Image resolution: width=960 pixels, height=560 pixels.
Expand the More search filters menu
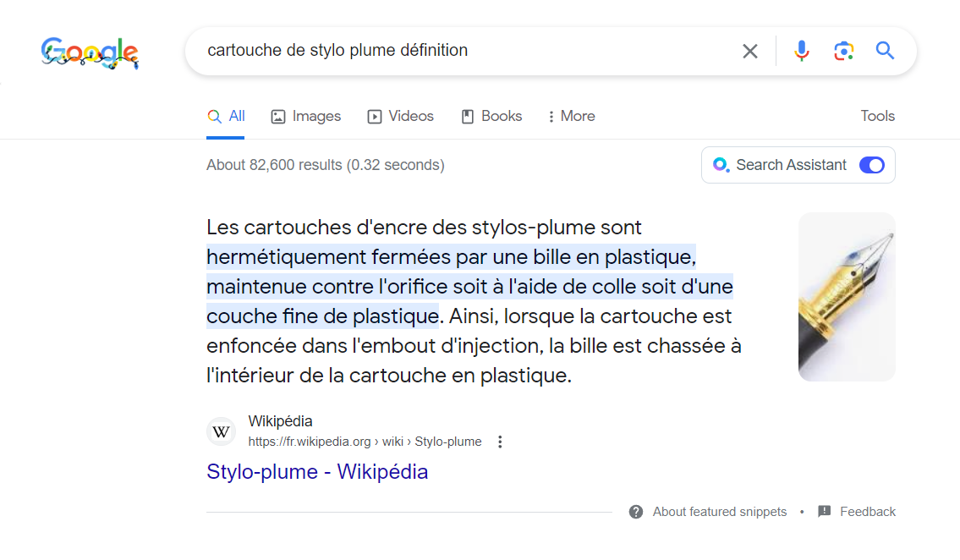(x=571, y=117)
